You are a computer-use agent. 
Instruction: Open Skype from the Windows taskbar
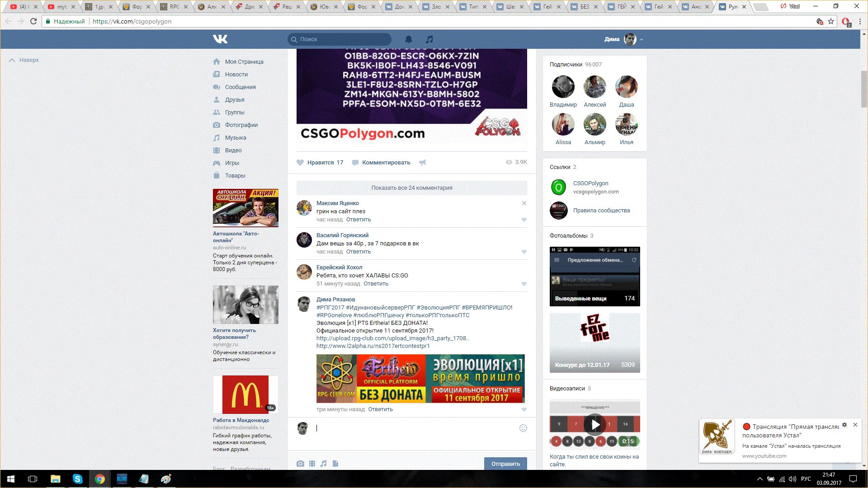coord(77,479)
